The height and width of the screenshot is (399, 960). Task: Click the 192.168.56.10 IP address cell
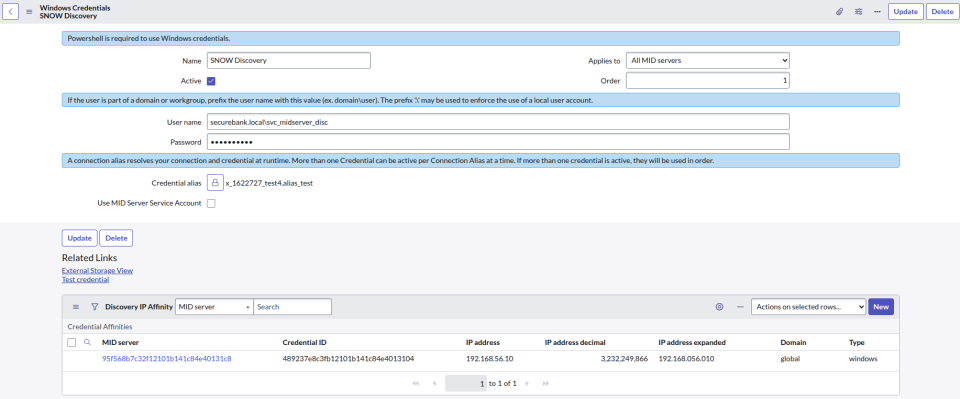coord(489,359)
